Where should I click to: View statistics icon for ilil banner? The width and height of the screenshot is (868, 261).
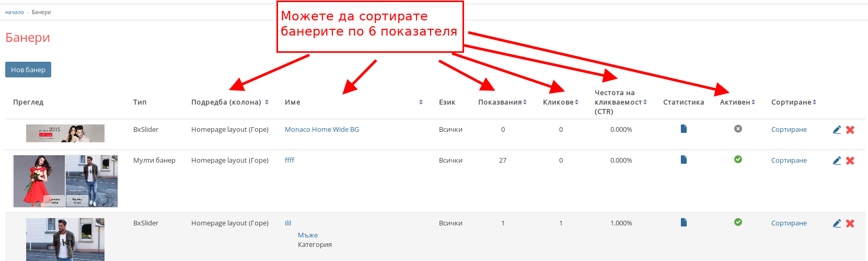click(x=684, y=222)
